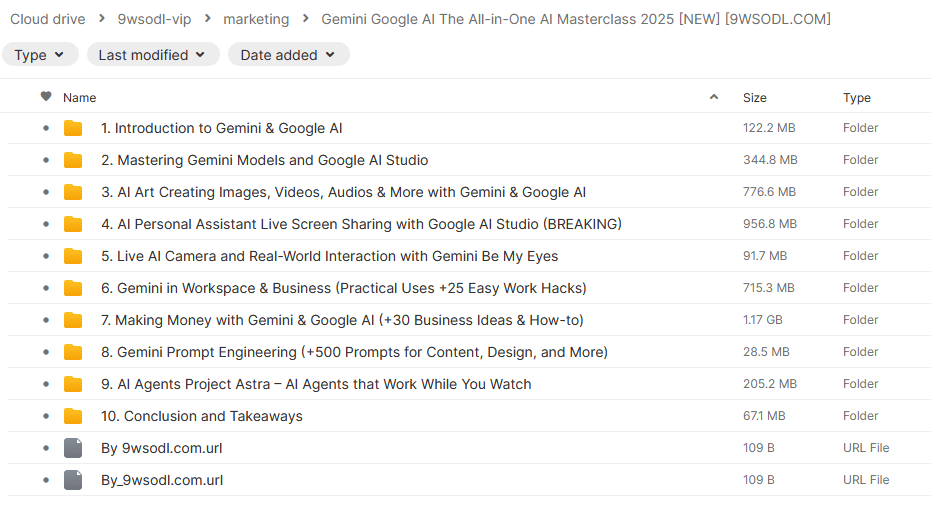Click folder icon for Mastering Gemini Models
931x513 pixels.
pyautogui.click(x=73, y=160)
